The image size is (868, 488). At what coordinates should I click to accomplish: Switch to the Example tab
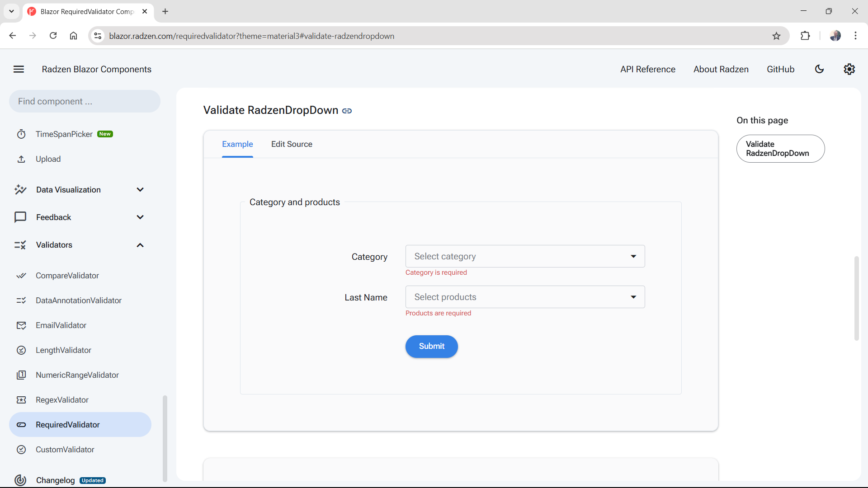[237, 144]
